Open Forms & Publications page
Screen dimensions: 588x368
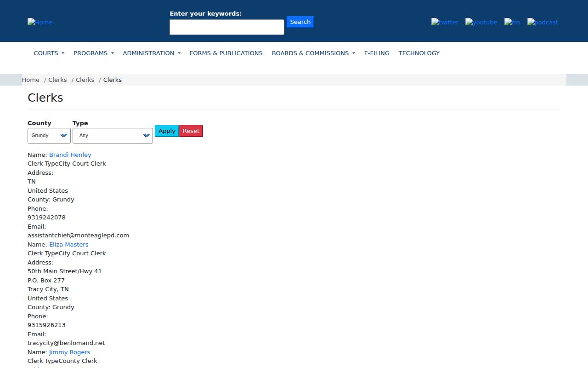pos(226,53)
